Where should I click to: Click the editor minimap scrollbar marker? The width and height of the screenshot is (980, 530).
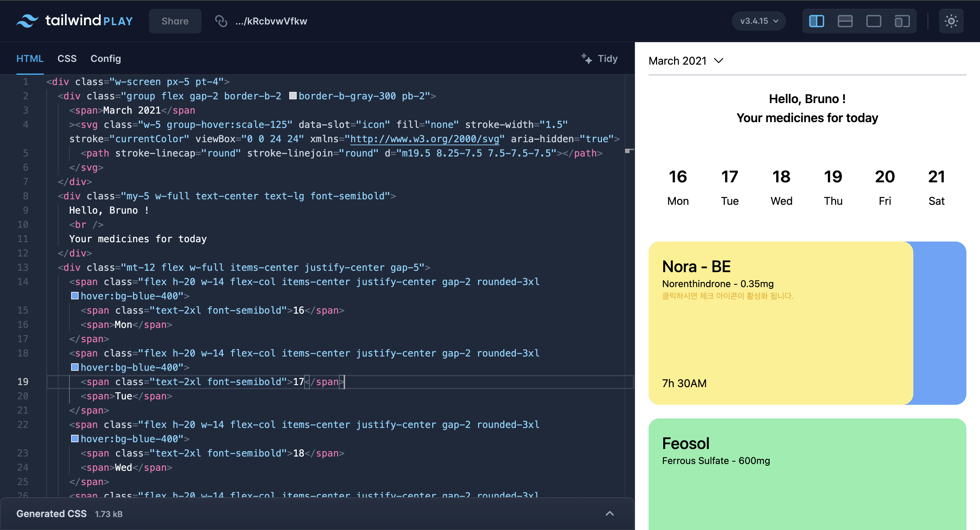629,151
